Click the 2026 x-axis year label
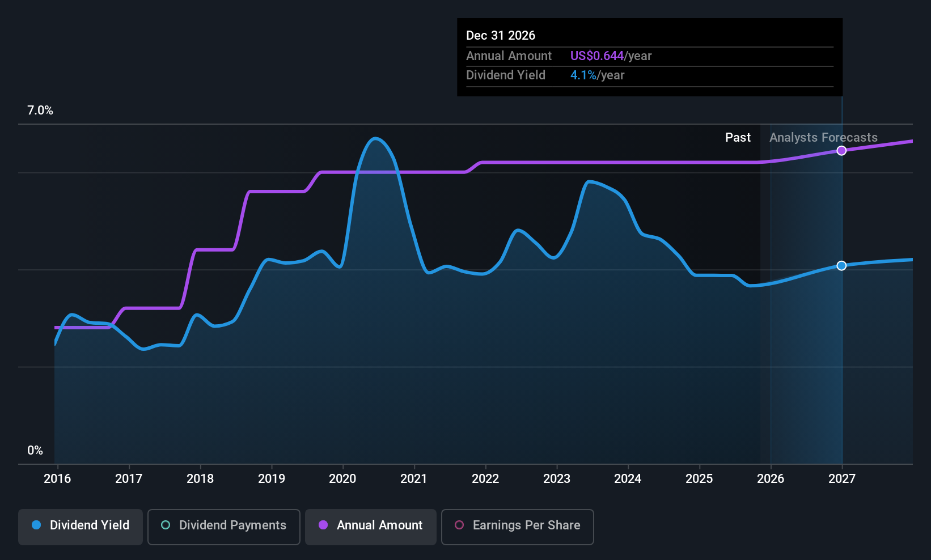Viewport: 931px width, 560px height. 771,479
